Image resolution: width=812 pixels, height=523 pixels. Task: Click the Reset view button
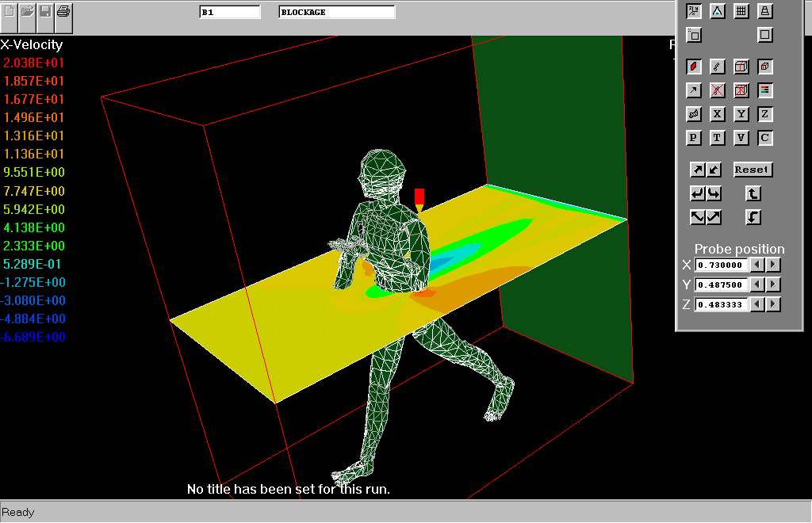pyautogui.click(x=752, y=170)
